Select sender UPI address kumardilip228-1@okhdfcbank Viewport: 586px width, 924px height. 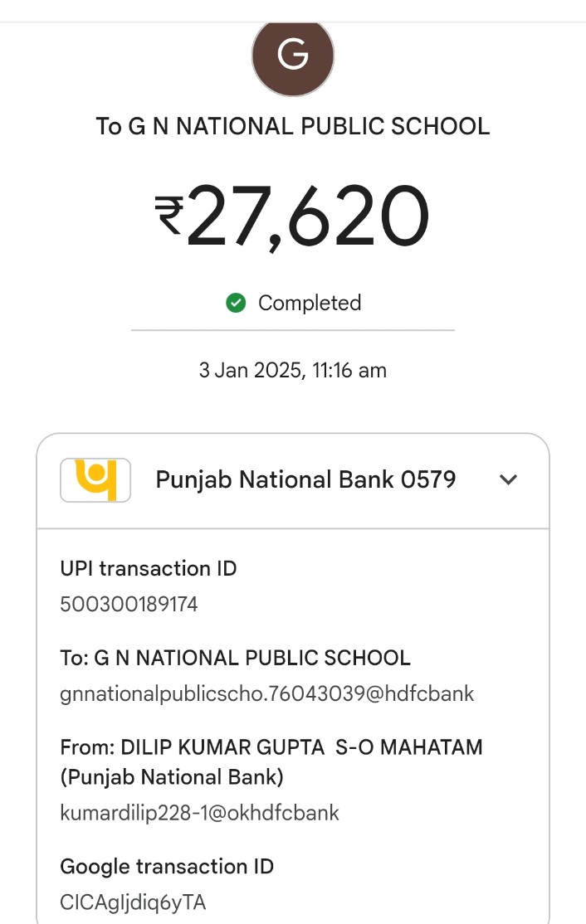click(199, 813)
